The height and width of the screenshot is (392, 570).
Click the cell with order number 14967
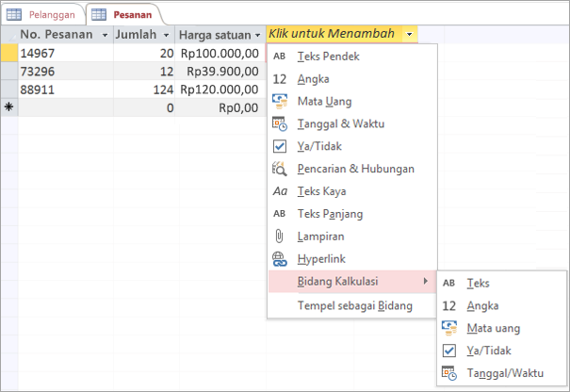coord(66,53)
